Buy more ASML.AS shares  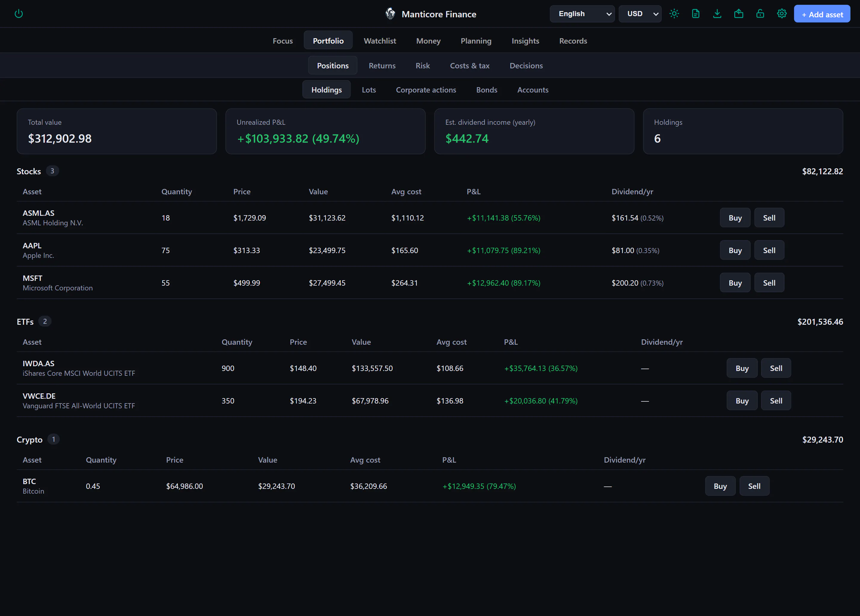click(x=735, y=218)
